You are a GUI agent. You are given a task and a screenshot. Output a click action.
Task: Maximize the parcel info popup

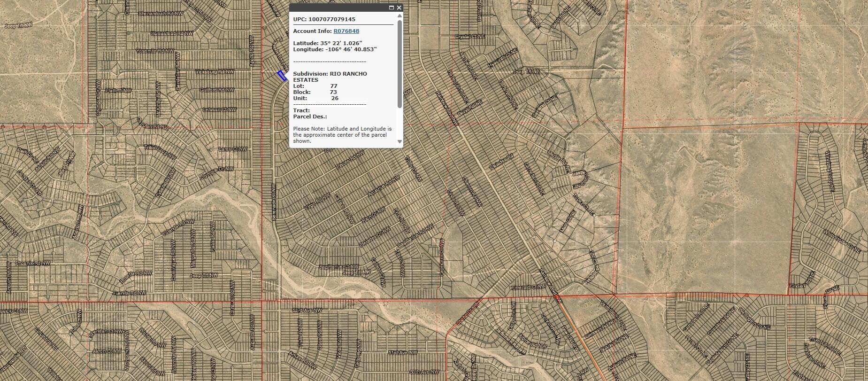click(x=392, y=8)
